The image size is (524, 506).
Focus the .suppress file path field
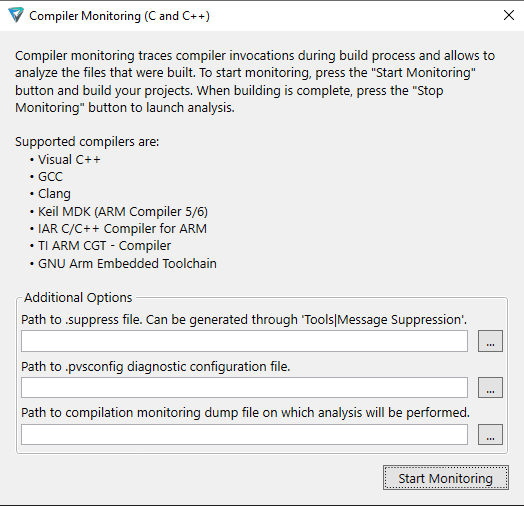click(244, 341)
